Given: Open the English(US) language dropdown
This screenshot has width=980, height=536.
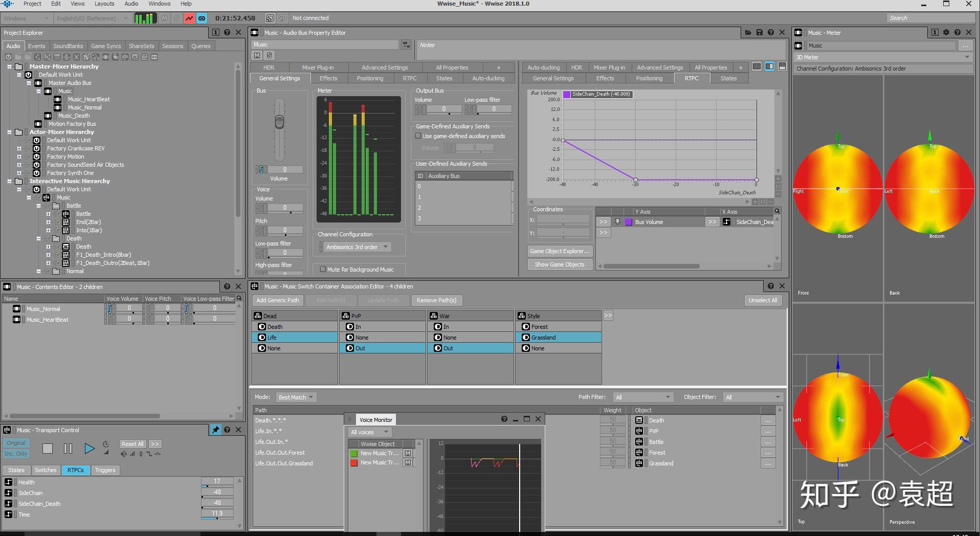Looking at the screenshot, I should click(92, 18).
